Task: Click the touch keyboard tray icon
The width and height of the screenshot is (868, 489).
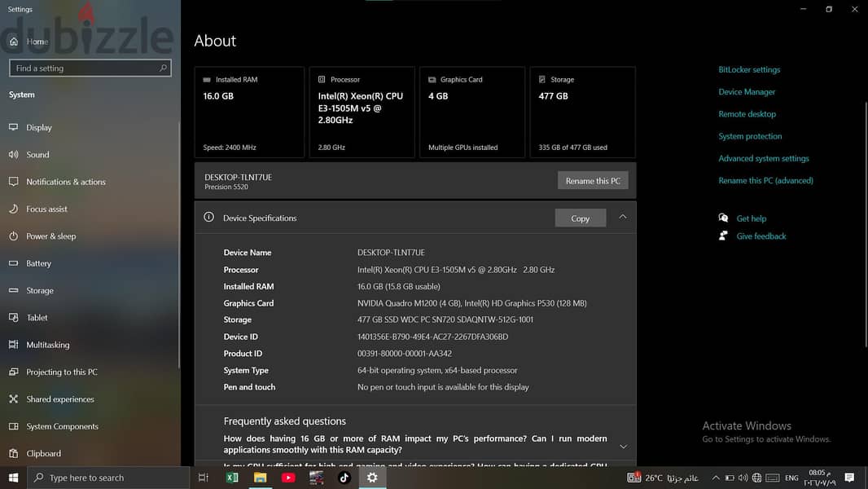Action: point(773,478)
